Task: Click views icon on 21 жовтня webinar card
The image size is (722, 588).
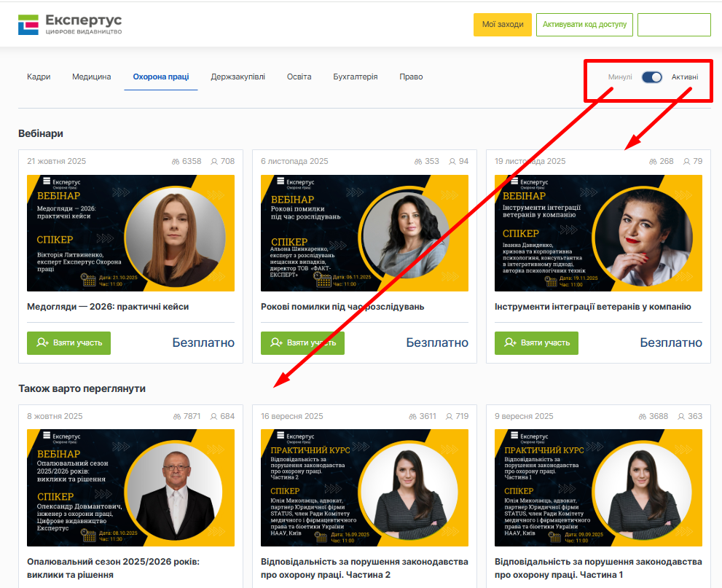Action: pos(175,162)
